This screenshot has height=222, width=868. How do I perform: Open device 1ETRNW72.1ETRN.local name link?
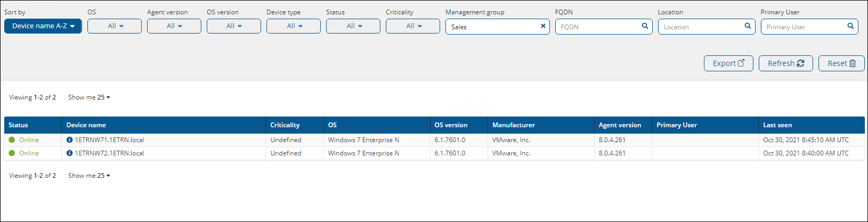tap(109, 153)
